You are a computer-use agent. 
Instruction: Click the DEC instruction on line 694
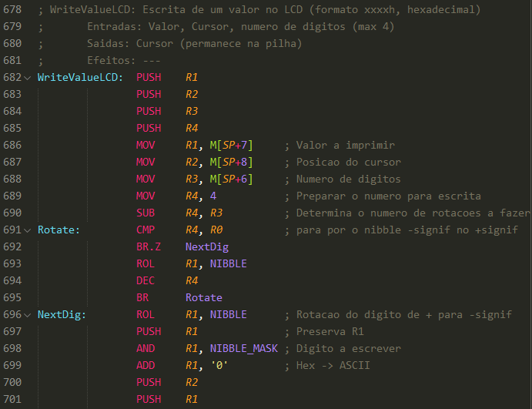(146, 281)
